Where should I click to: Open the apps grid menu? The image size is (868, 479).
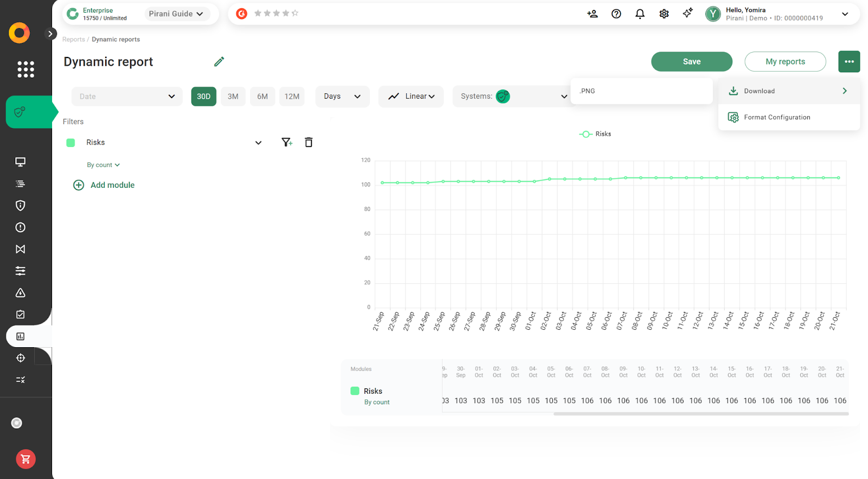tap(25, 69)
